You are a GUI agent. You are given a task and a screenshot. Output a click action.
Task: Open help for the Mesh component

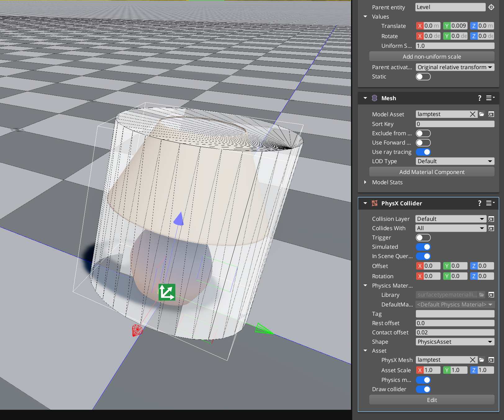(479, 98)
